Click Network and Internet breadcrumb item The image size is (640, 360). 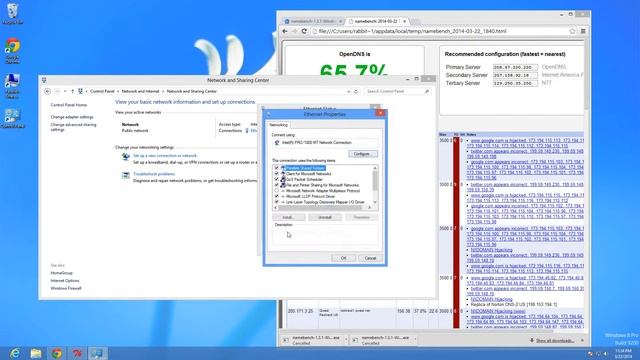click(140, 91)
